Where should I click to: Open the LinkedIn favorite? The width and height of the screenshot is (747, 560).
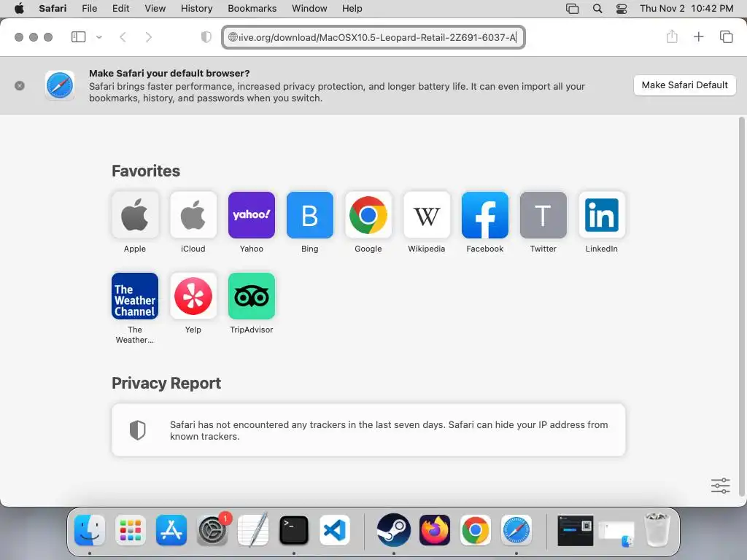pyautogui.click(x=602, y=215)
